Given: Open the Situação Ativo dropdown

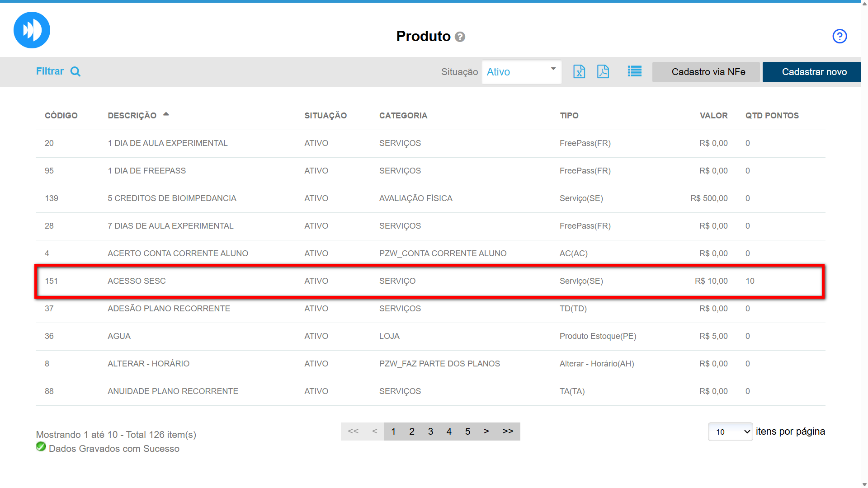Looking at the screenshot, I should (521, 72).
